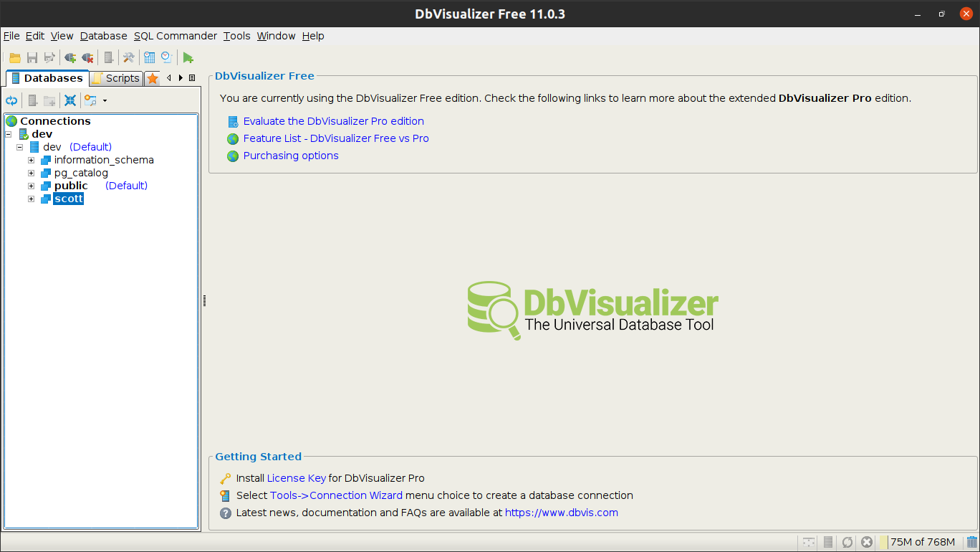Click the scroll tabs right arrow

[x=181, y=78]
